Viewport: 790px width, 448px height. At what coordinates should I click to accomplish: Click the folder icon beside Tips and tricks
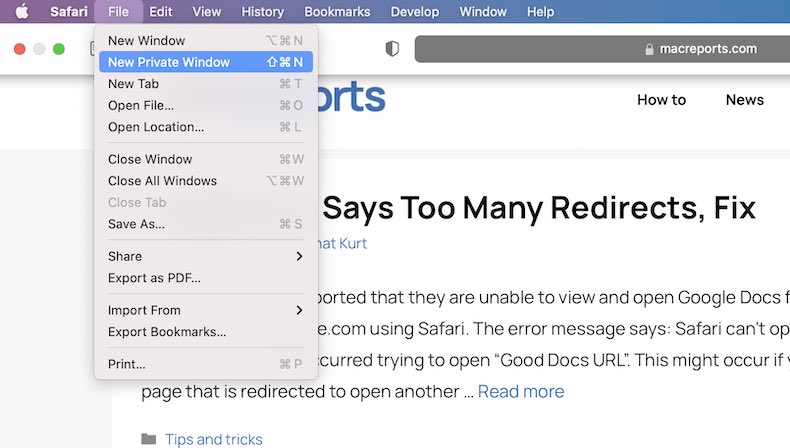click(149, 439)
